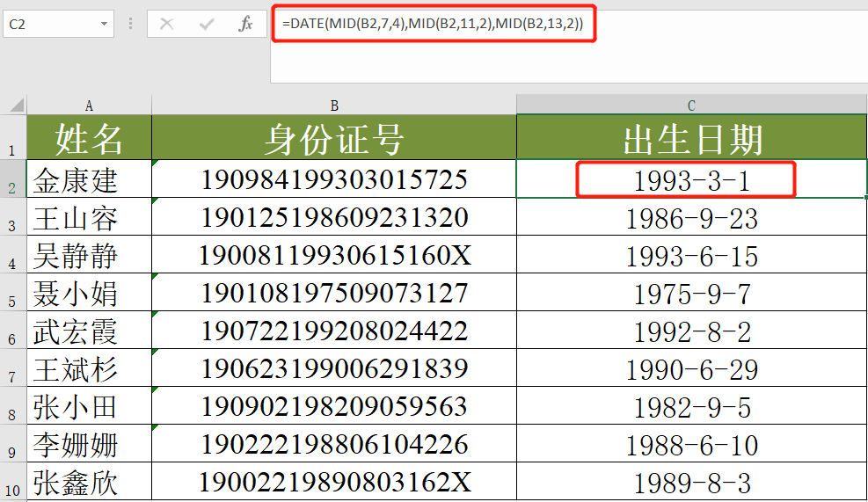
Task: Select column A header
Action: [x=89, y=105]
